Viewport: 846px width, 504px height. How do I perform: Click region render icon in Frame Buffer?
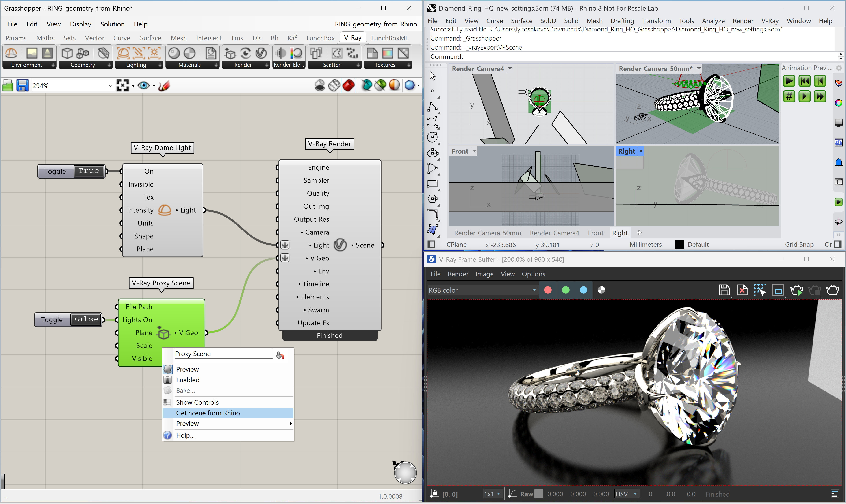(x=760, y=290)
